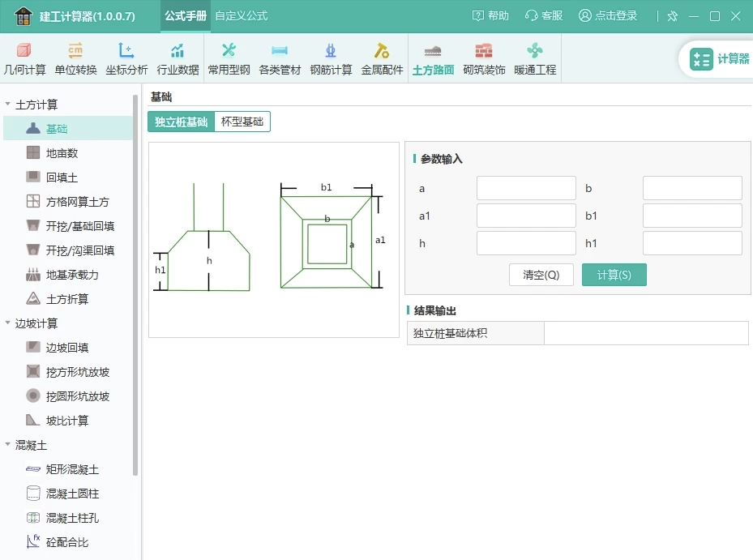
Task: Open the 单位转换 unit conversion tool
Action: coord(75,58)
